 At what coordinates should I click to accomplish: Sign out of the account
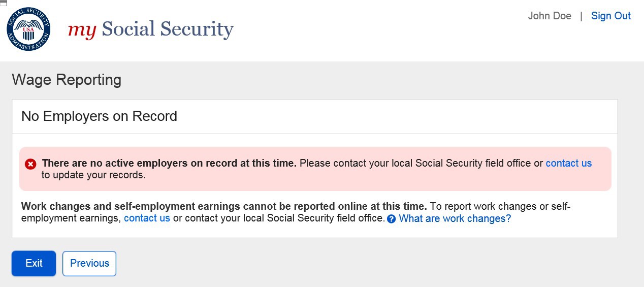(610, 16)
